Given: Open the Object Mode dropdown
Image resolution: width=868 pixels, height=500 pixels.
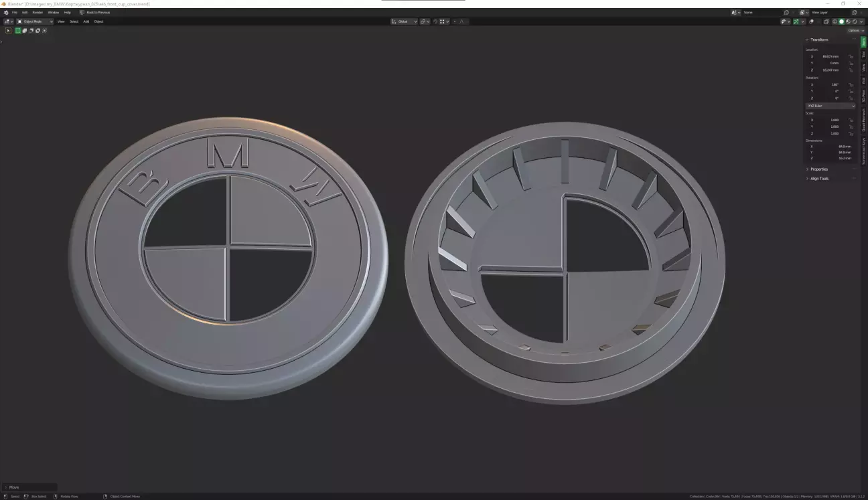Looking at the screenshot, I should (35, 21).
